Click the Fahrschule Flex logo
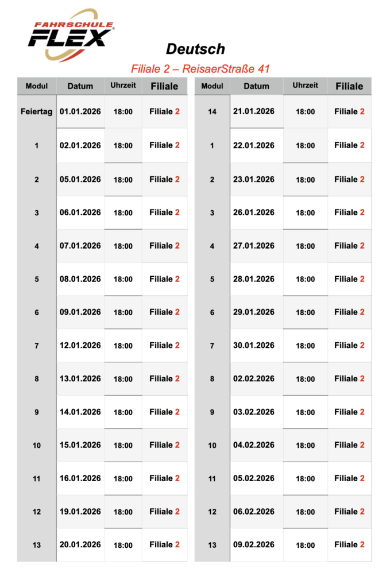Viewport: 390px width, 588px height. 72,36
